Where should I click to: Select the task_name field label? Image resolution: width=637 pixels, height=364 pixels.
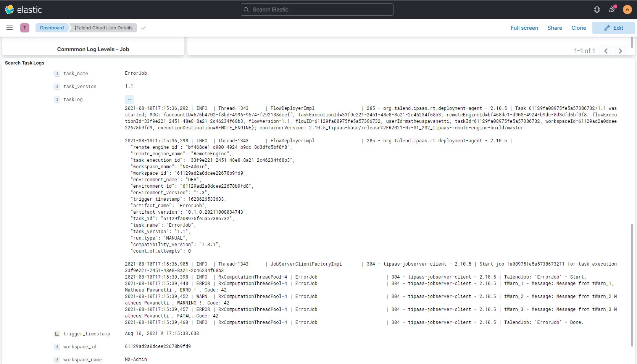76,74
